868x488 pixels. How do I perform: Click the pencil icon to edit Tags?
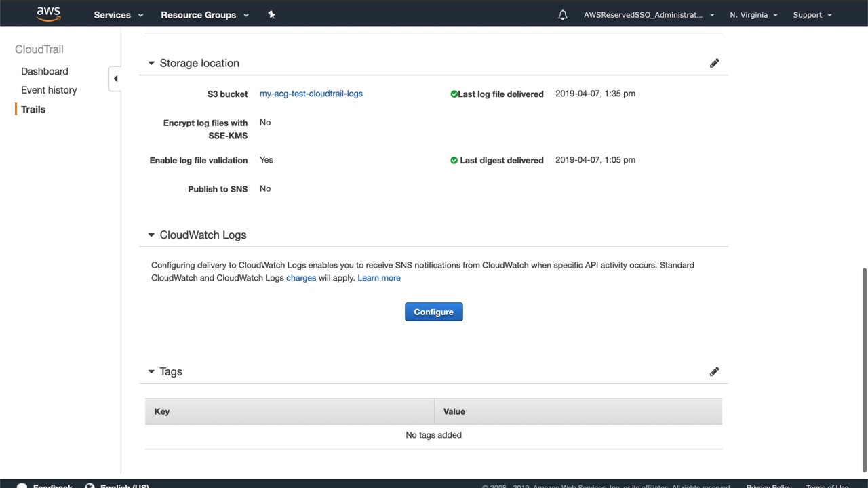[x=714, y=371]
